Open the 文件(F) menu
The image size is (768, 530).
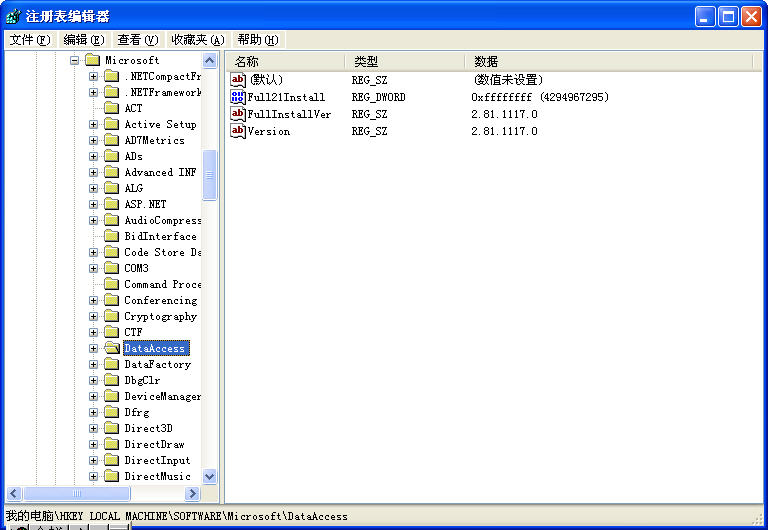[30, 40]
